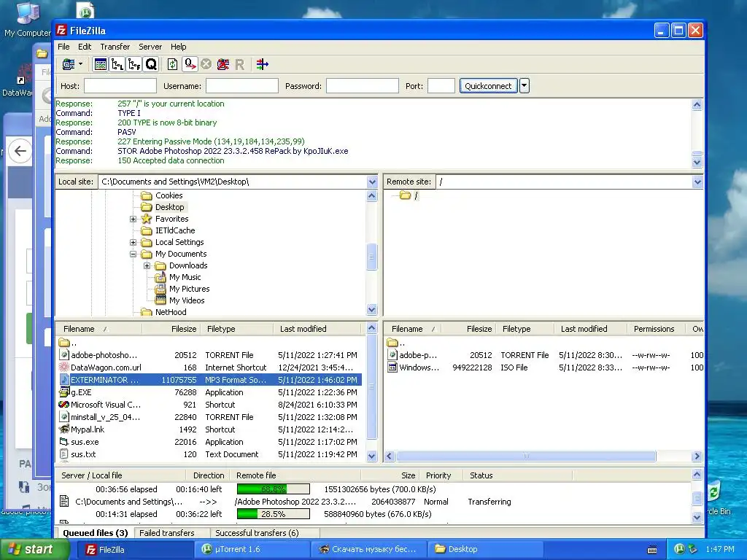Image resolution: width=747 pixels, height=560 pixels.
Task: Click the 68.8% transfer progress bar
Action: click(x=274, y=489)
